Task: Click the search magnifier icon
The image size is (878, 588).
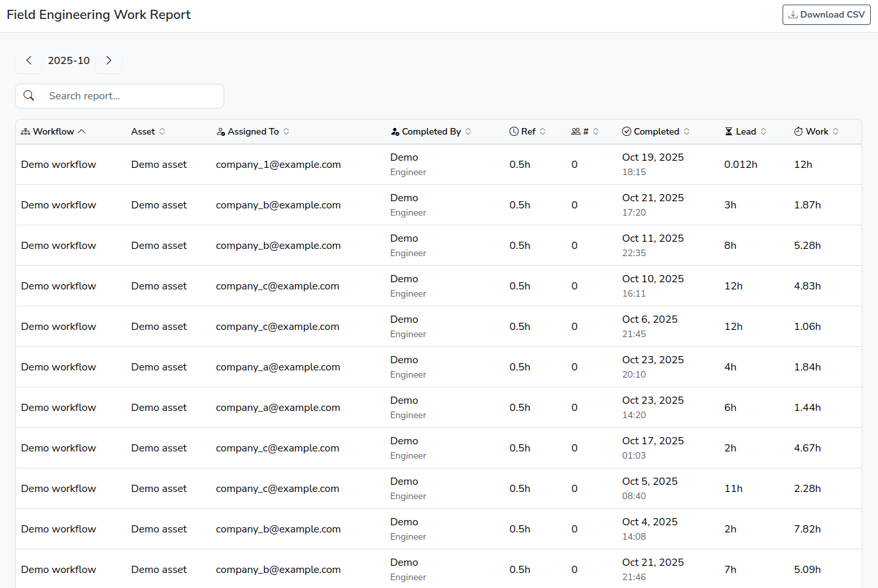Action: point(29,95)
